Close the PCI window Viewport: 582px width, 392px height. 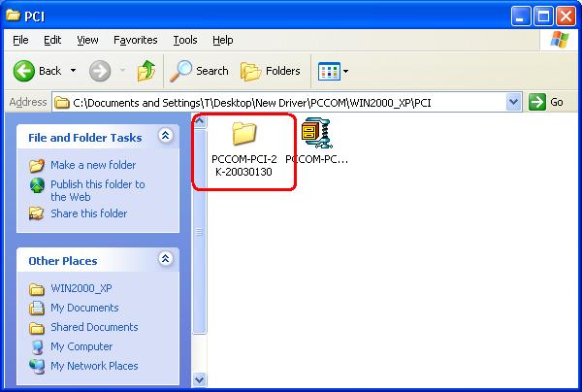[x=566, y=16]
